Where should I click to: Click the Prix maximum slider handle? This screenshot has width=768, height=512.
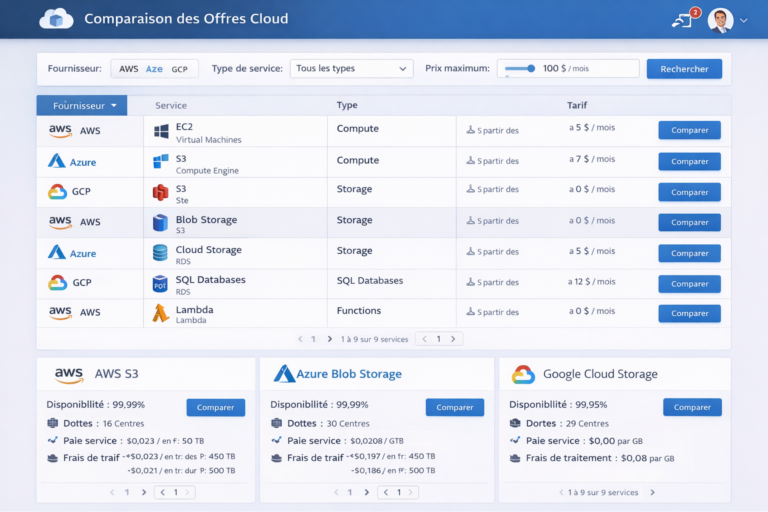[x=531, y=69]
